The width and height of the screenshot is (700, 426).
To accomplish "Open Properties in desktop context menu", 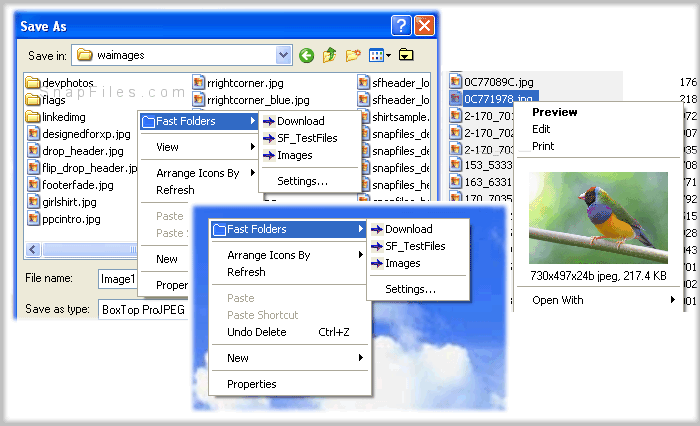I will click(x=288, y=384).
